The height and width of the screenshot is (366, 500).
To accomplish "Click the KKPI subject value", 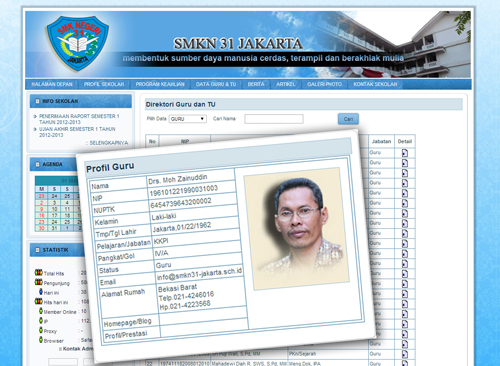I will [161, 241].
